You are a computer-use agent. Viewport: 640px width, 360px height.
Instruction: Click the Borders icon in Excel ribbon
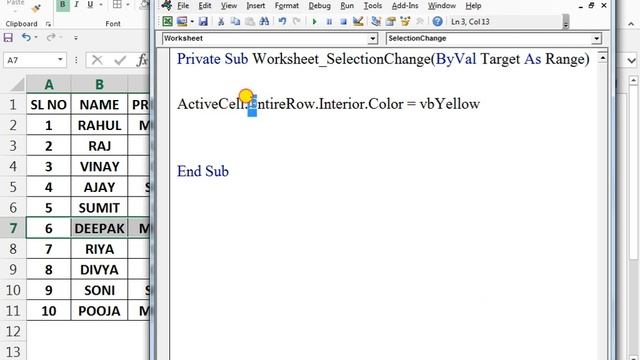[x=117, y=5]
